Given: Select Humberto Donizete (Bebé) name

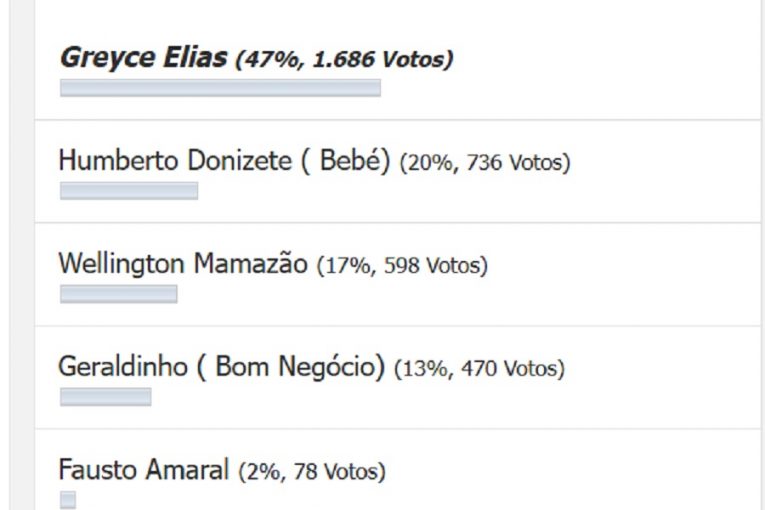Looking at the screenshot, I should pos(223,161).
